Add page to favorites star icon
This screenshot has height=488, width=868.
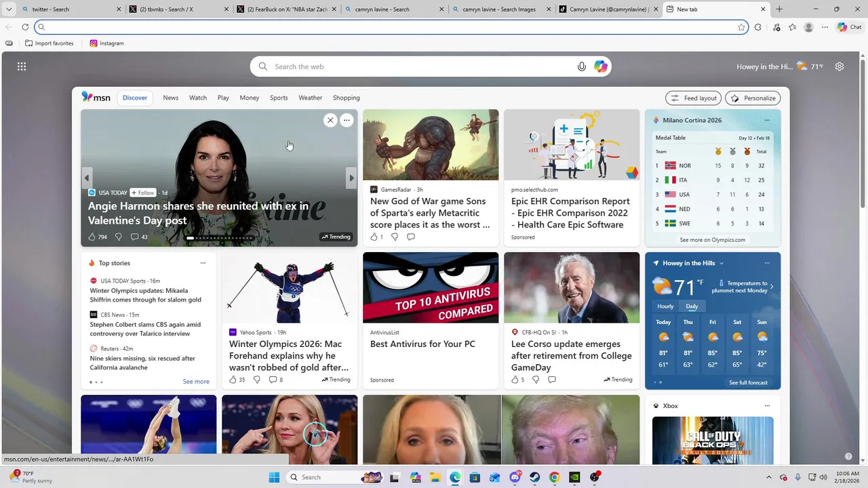741,27
